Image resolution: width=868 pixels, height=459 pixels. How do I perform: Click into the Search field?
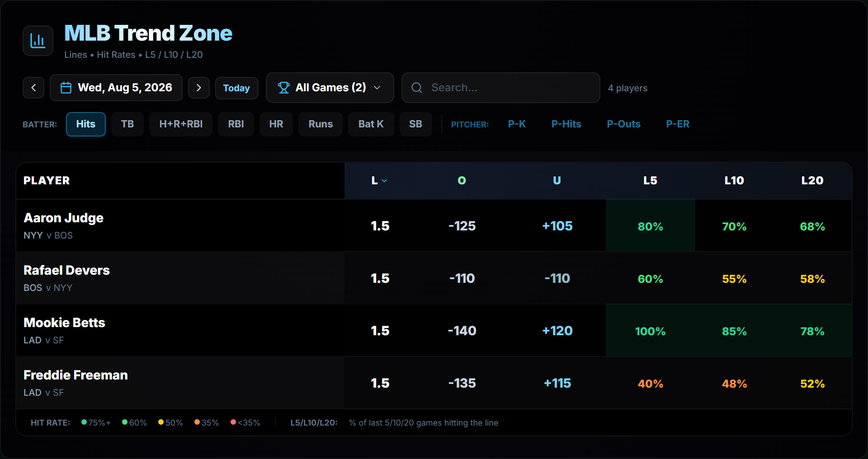click(501, 88)
